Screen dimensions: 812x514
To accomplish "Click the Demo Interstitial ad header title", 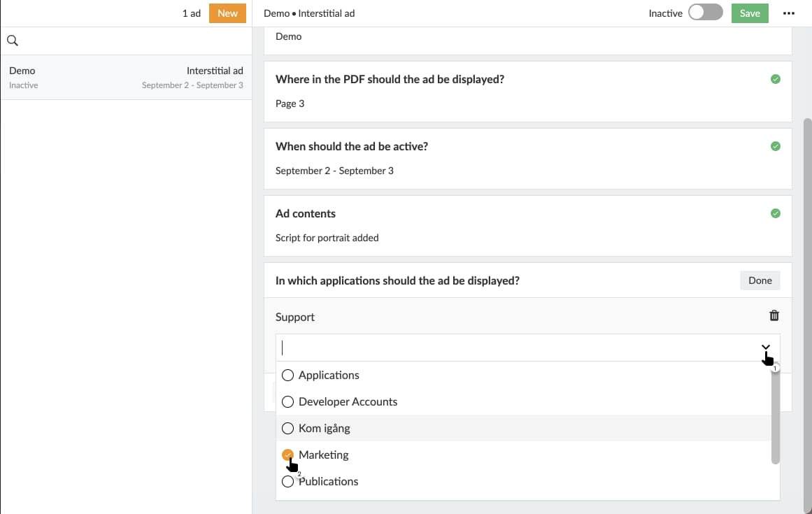I will pos(309,13).
